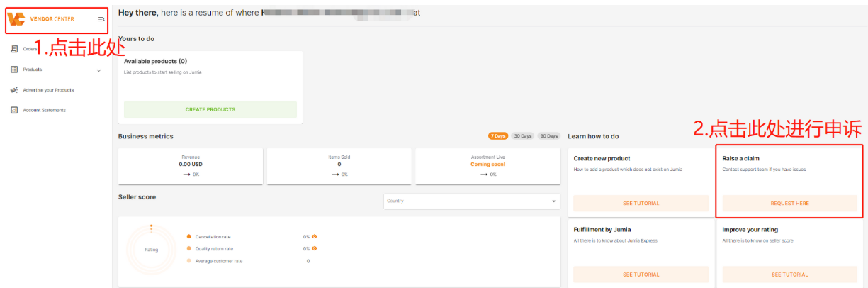868x288 pixels.
Task: Click SEE TUTORIAL under Improve your rating
Action: click(789, 275)
